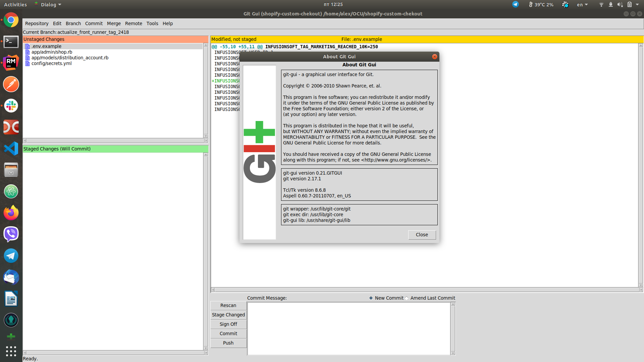Image resolution: width=644 pixels, height=362 pixels.
Task: Show applications grid in the dock
Action: 11,351
